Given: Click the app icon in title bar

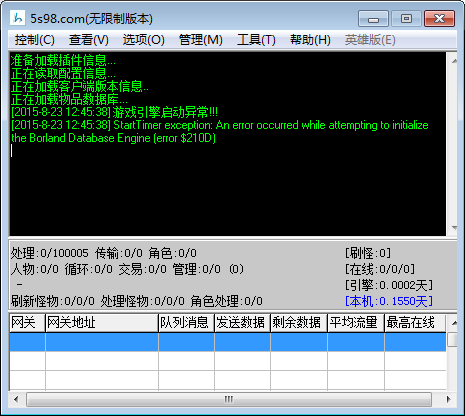Looking at the screenshot, I should [x=18, y=18].
